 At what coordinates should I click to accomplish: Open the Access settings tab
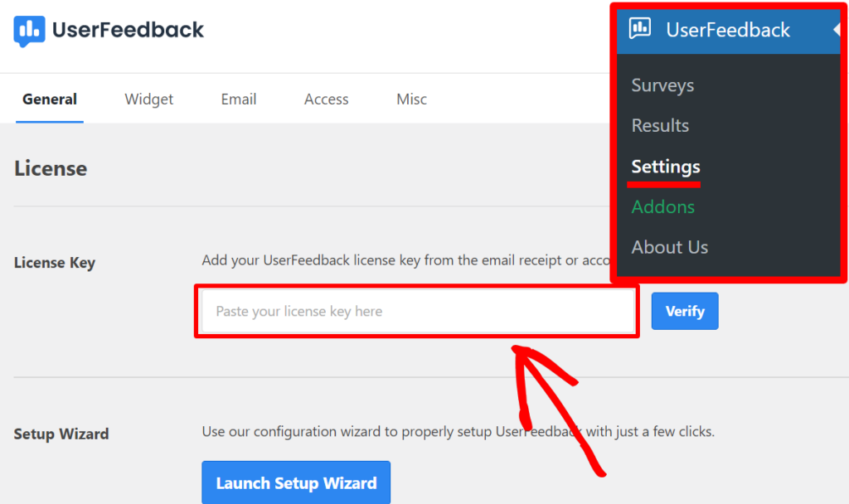coord(326,99)
